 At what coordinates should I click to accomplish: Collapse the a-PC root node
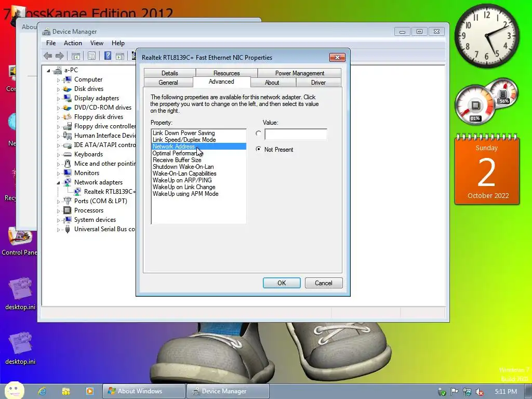[48, 71]
